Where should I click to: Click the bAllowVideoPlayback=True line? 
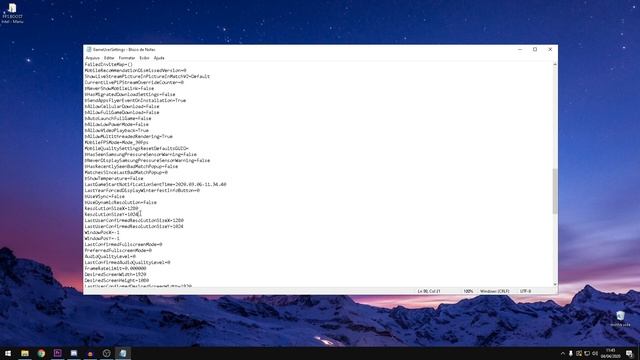pyautogui.click(x=116, y=130)
